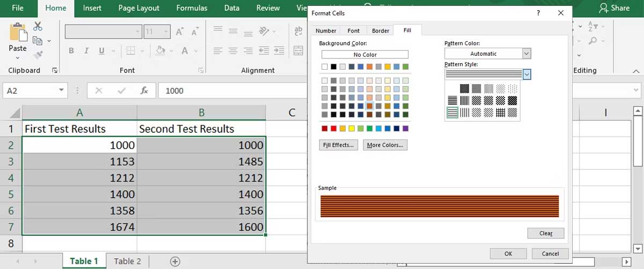
Task: Toggle Bold formatting in the ribbon
Action: pyautogui.click(x=71, y=51)
